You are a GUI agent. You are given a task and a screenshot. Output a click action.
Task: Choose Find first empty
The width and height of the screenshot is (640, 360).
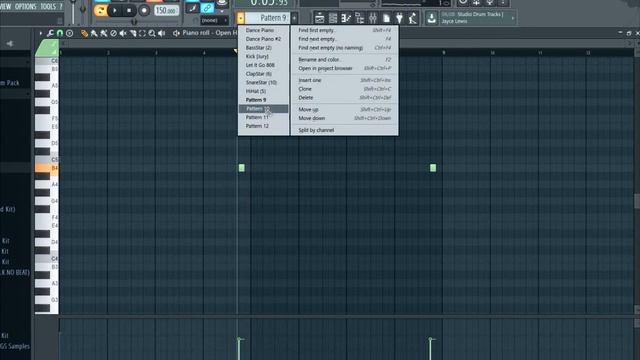pyautogui.click(x=344, y=30)
